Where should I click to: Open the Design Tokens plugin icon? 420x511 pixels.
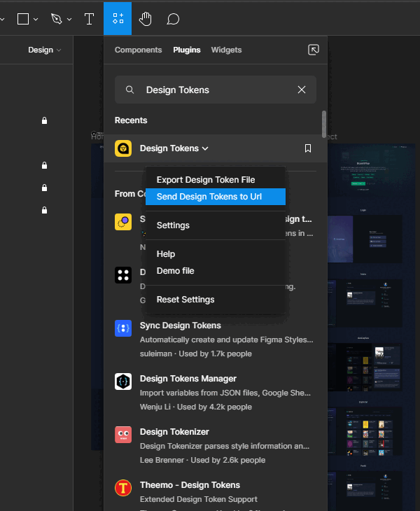click(123, 148)
